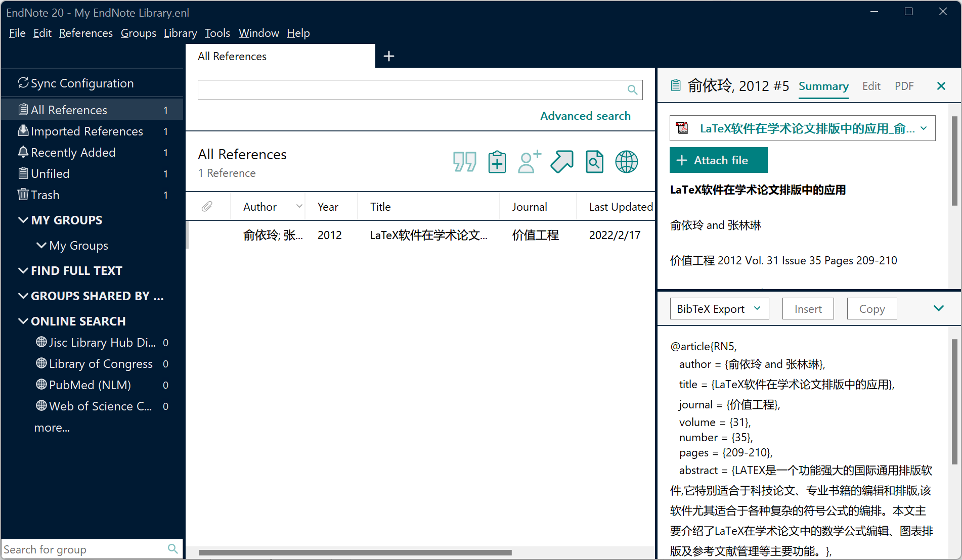The height and width of the screenshot is (560, 962).
Task: Switch to the PDF tab in reference panel
Action: pos(904,86)
